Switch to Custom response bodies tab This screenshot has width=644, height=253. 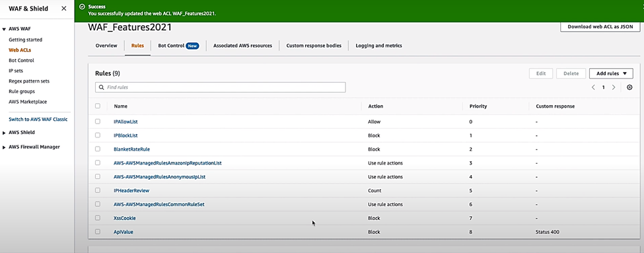pos(314,46)
